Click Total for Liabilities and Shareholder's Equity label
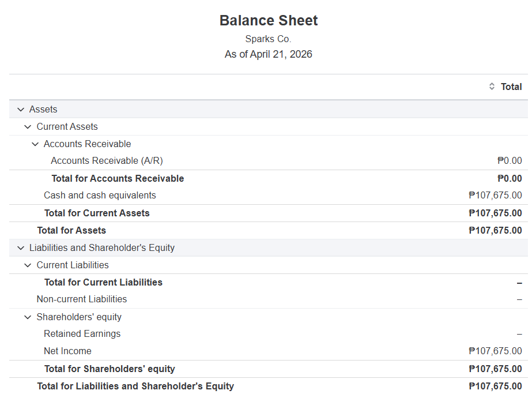532x394 pixels. coord(135,387)
